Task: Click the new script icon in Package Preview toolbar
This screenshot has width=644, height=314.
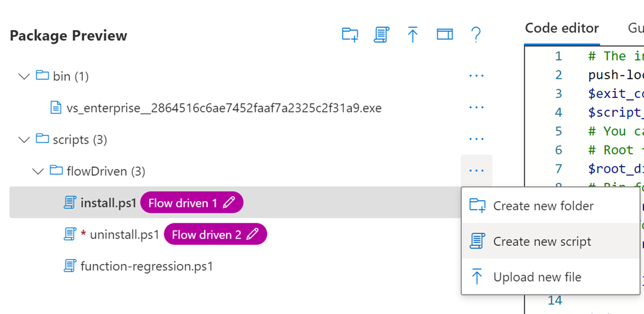Action: click(381, 35)
